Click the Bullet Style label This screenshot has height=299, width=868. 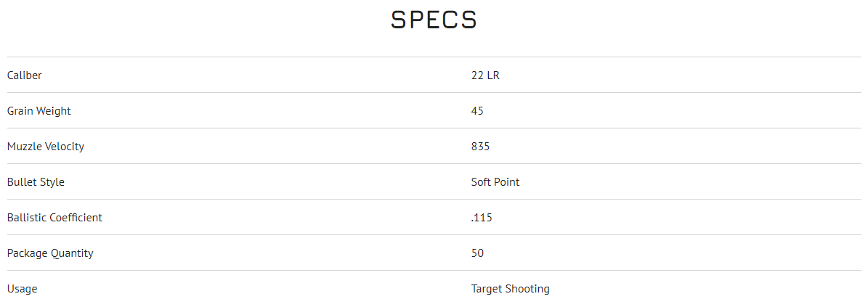click(36, 182)
